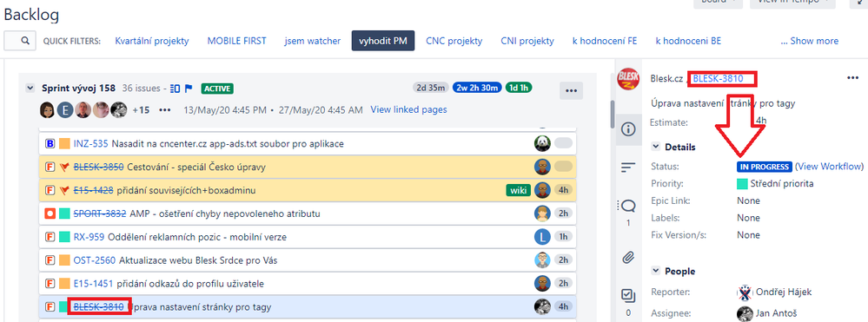
Task: Toggle the CNI projekty quick filter
Action: pyautogui.click(x=527, y=41)
